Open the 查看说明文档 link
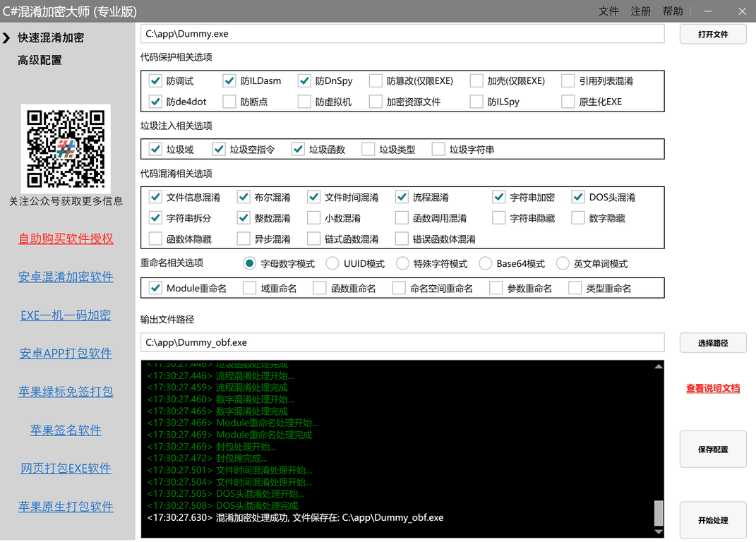 (713, 388)
